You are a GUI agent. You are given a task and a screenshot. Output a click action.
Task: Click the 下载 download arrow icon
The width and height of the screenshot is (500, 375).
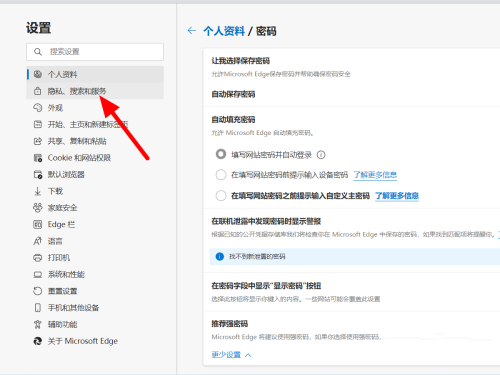[38, 191]
